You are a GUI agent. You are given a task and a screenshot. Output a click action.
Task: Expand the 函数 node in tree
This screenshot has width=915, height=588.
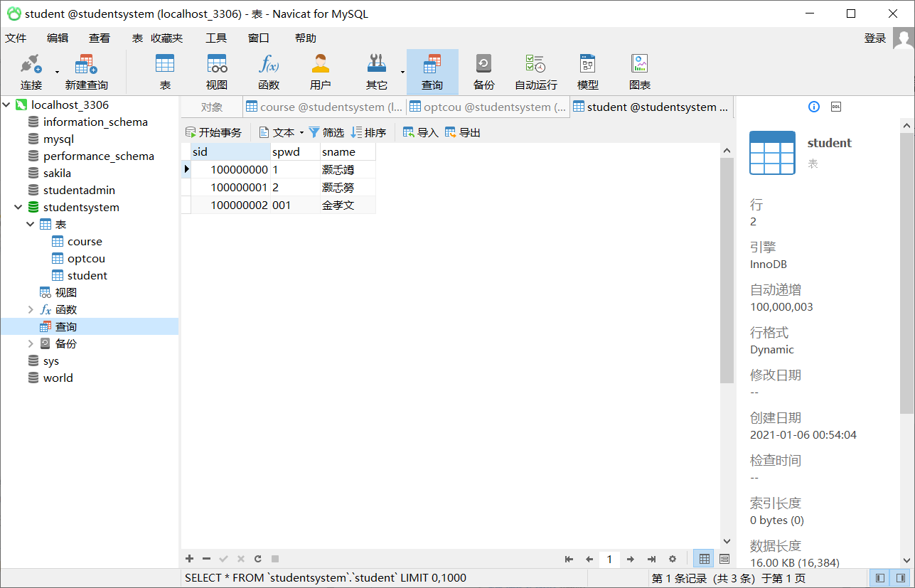(31, 309)
